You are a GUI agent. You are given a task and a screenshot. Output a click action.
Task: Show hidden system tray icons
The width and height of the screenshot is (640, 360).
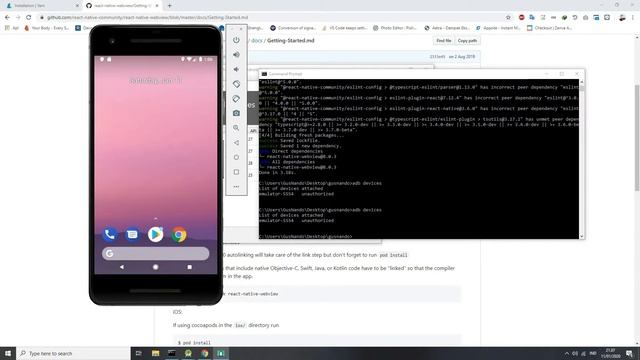click(567, 353)
